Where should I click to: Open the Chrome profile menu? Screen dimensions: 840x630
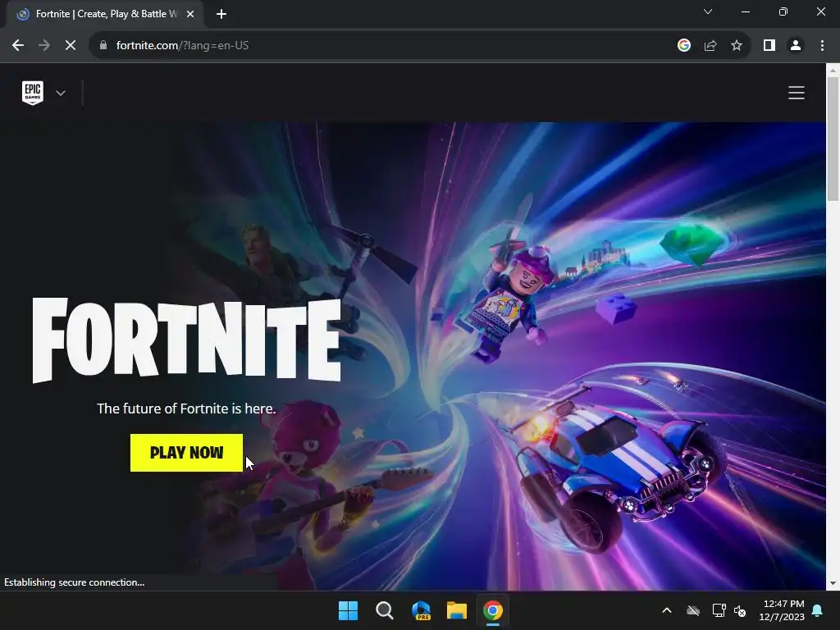click(796, 46)
